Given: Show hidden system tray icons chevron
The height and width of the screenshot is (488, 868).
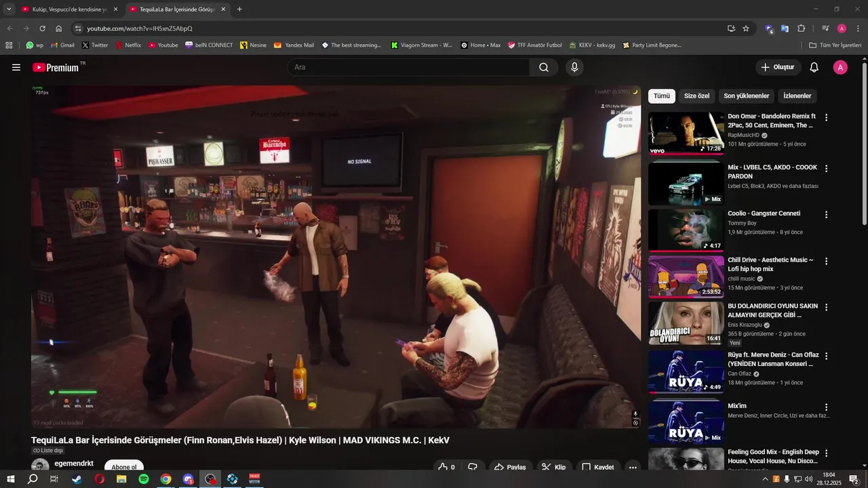Looking at the screenshot, I should click(x=766, y=479).
